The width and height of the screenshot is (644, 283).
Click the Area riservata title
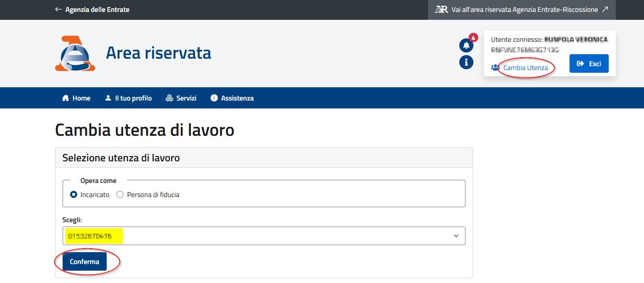(159, 53)
